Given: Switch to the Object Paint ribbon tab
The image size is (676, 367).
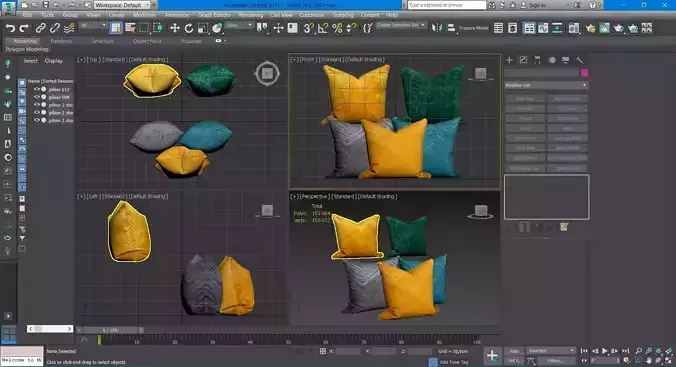Looking at the screenshot, I should pos(147,41).
